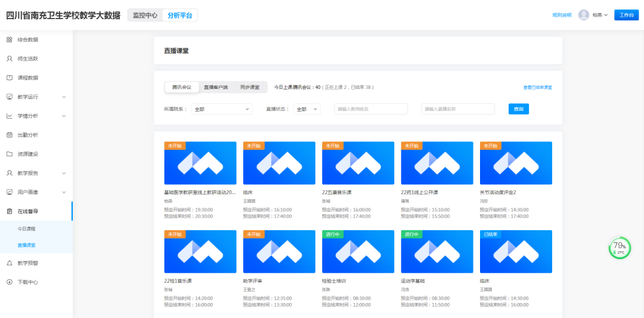Select the 腾讯会议 tab
The width and height of the screenshot is (644, 318).
click(181, 87)
